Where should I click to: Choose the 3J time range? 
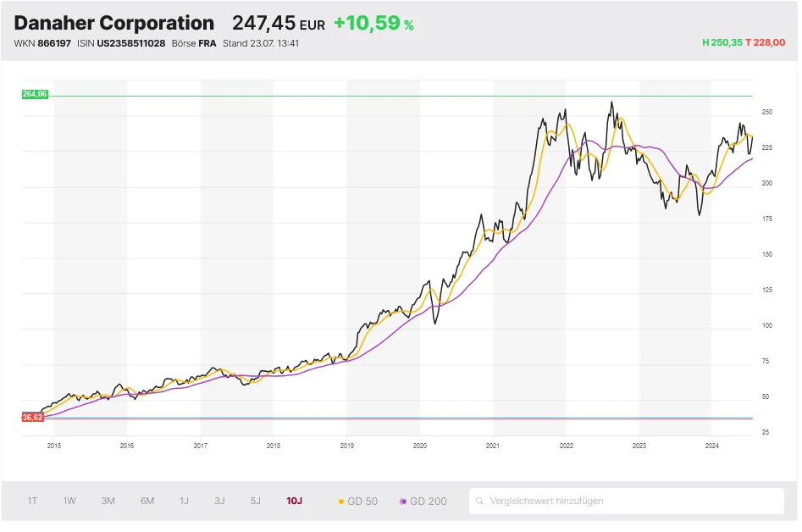point(219,502)
